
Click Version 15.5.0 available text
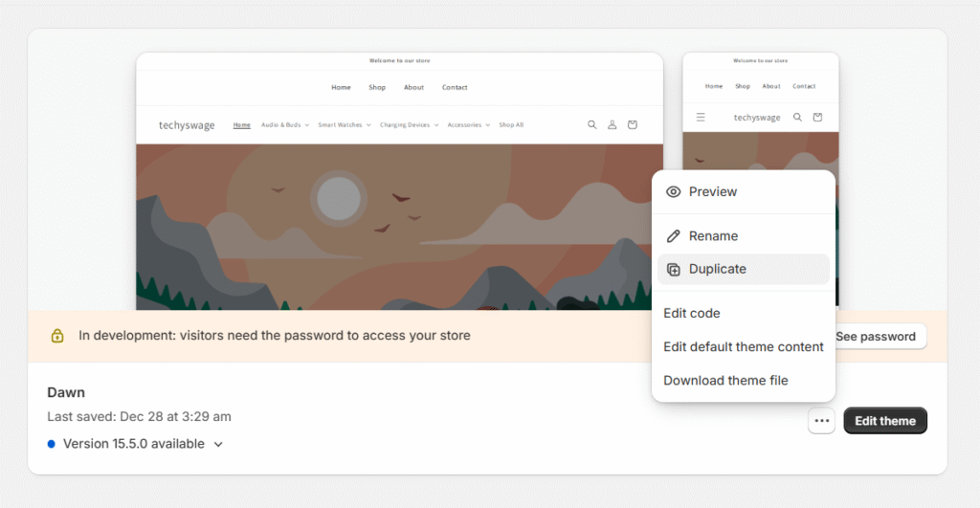pyautogui.click(x=134, y=444)
